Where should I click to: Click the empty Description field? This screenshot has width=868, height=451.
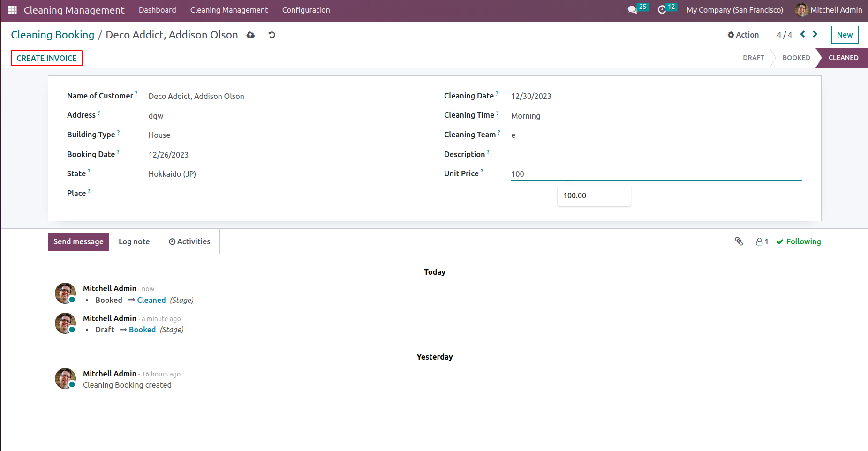point(657,154)
